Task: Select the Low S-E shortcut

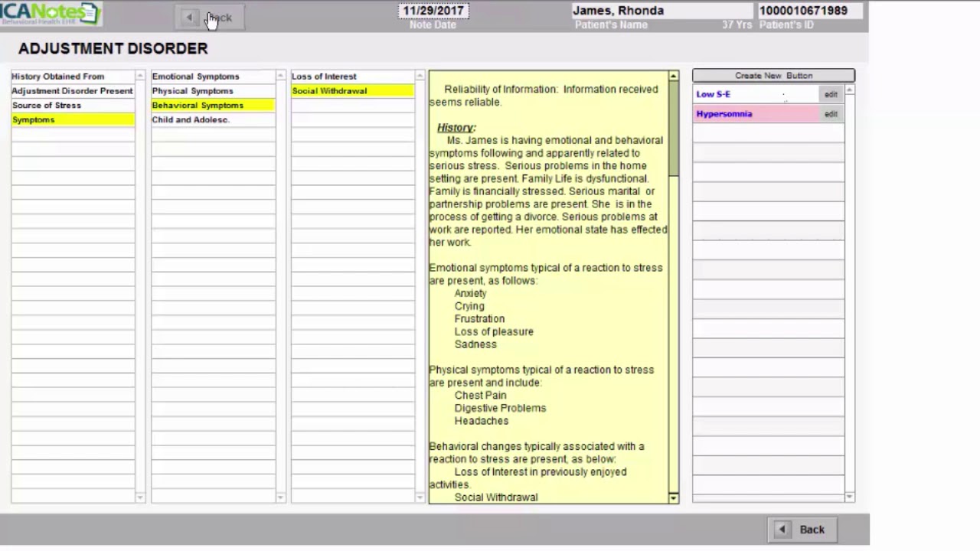Action: (755, 94)
